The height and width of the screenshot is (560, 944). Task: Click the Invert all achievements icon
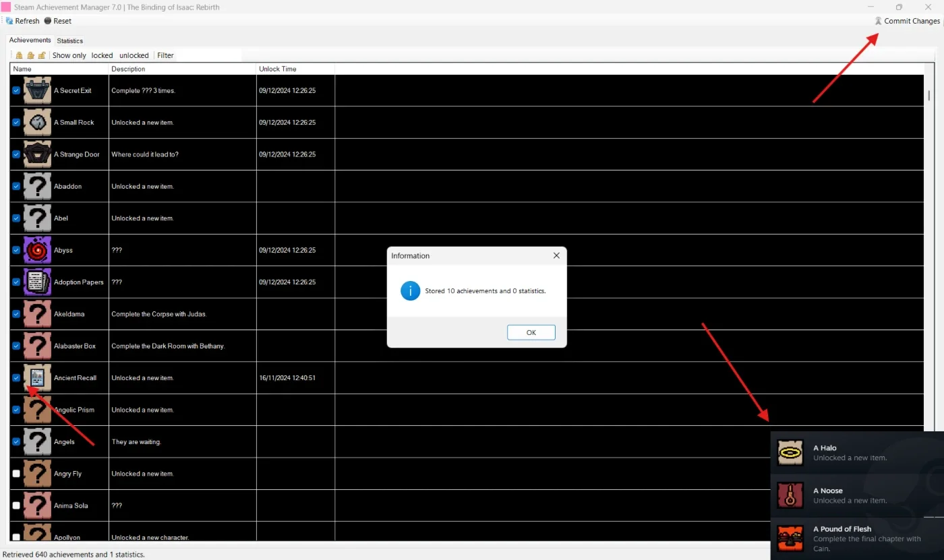coord(31,55)
